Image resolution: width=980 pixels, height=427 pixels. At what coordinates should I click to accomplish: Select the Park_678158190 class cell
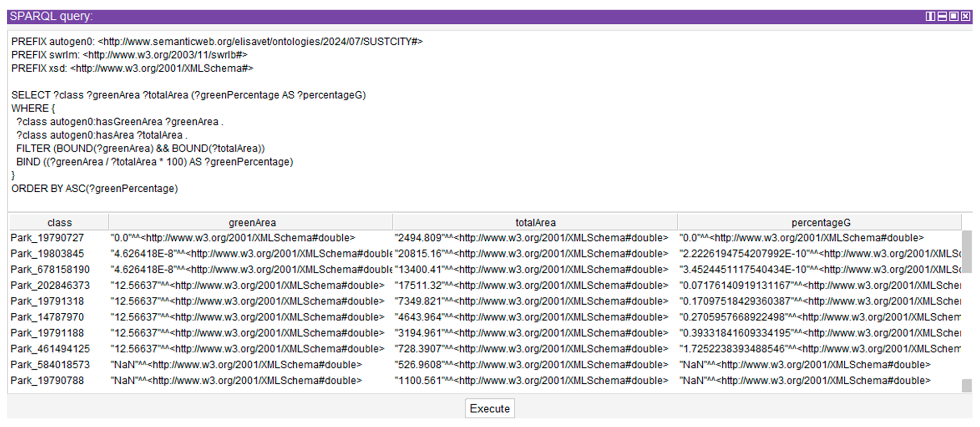pyautogui.click(x=50, y=270)
